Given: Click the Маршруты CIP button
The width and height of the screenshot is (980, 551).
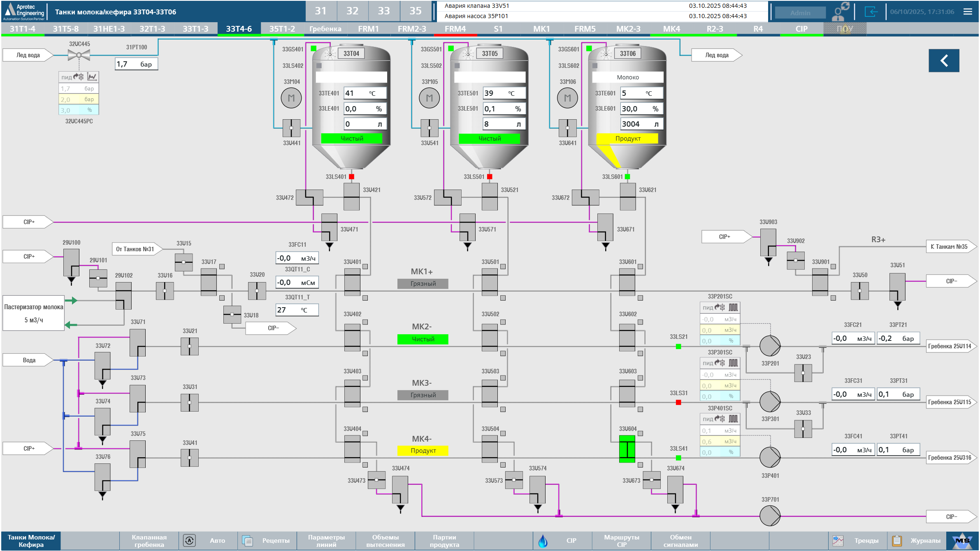Looking at the screenshot, I should (x=621, y=541).
